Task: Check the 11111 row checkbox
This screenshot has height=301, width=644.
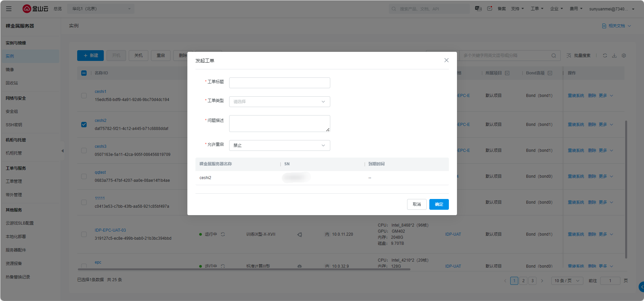Action: pyautogui.click(x=84, y=202)
